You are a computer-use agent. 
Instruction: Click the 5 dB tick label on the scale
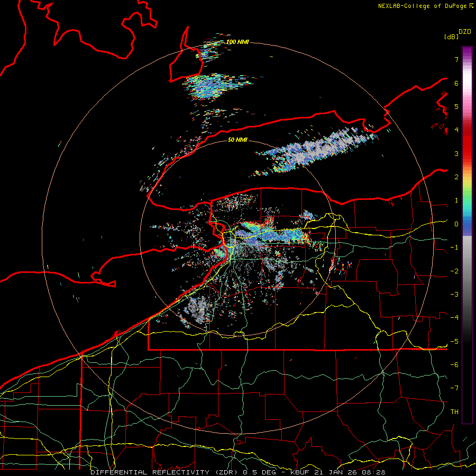(456, 106)
